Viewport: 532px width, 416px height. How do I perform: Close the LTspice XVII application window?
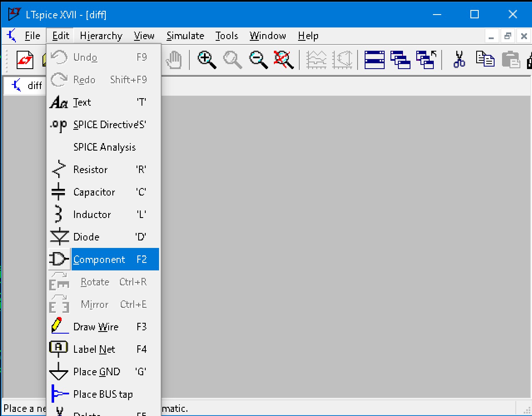[513, 15]
